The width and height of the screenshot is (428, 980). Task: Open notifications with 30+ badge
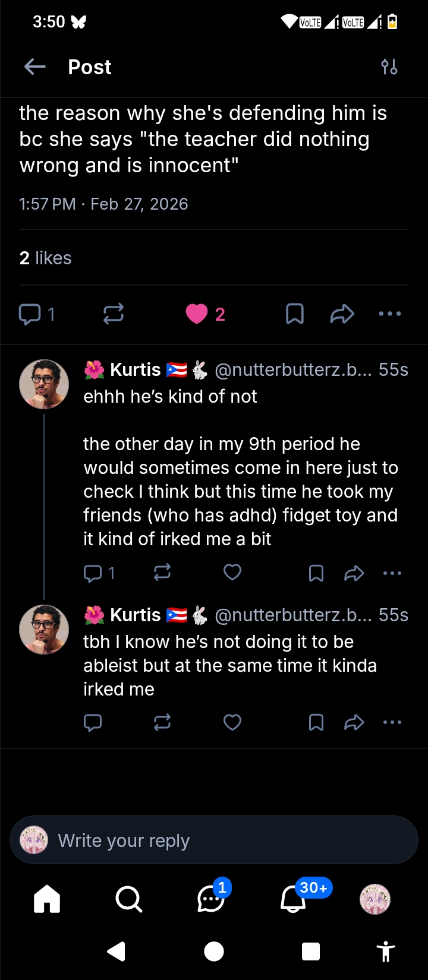(293, 899)
